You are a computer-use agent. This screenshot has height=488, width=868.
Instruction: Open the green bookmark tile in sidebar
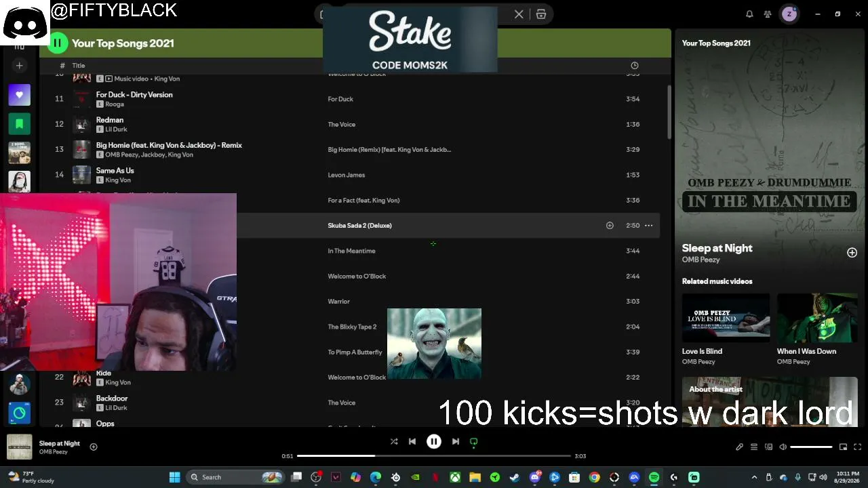coord(19,123)
